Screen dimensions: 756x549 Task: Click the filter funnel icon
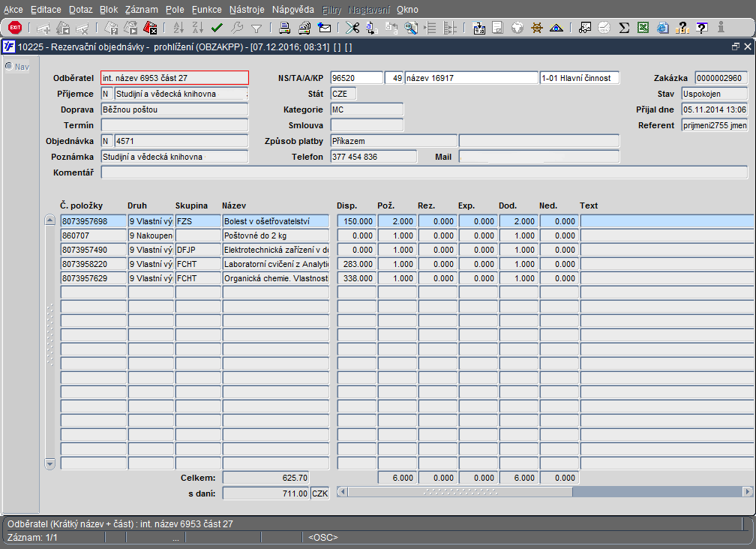click(x=256, y=28)
